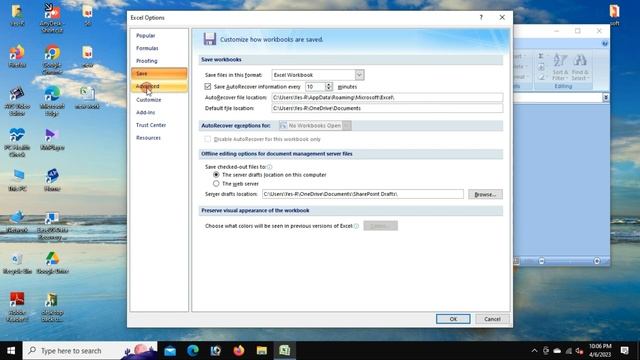Screen dimensions: 640x360
Task: Click the help question mark in the Excel Options dialog
Action: (481, 18)
